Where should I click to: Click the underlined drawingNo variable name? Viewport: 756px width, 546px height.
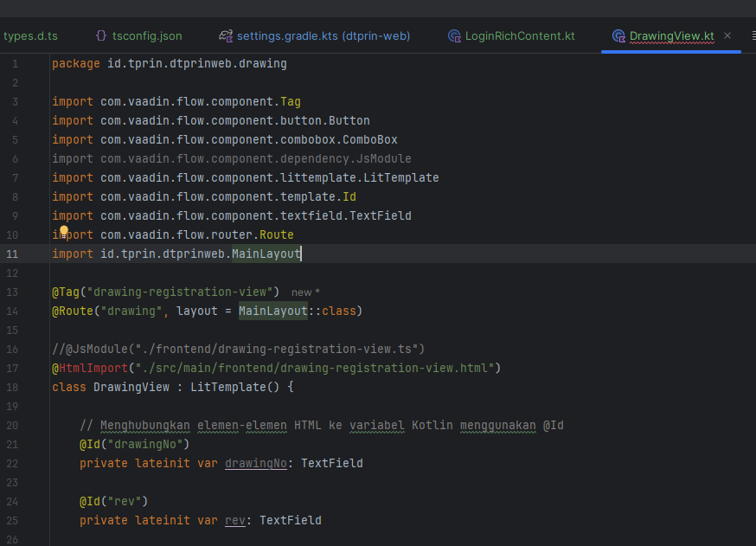click(x=255, y=463)
